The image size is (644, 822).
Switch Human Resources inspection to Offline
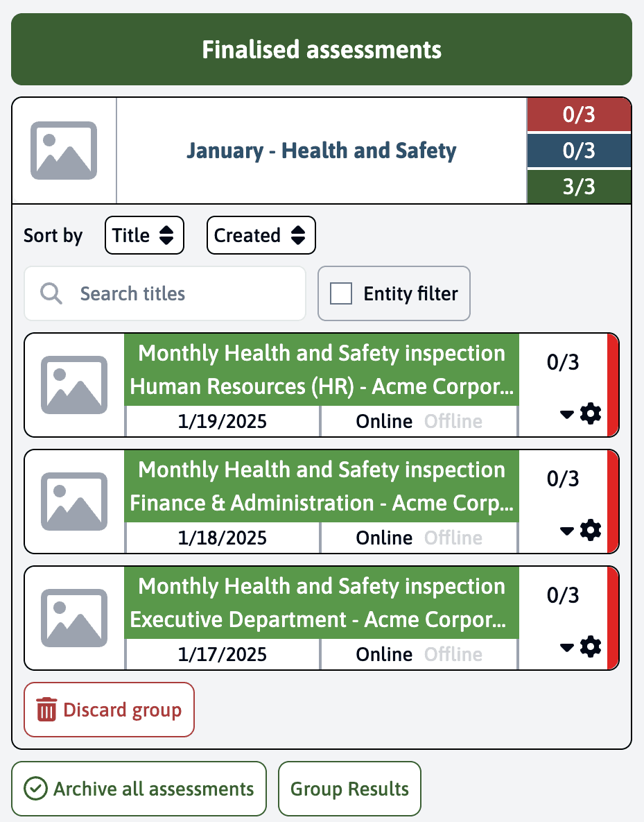tap(453, 421)
